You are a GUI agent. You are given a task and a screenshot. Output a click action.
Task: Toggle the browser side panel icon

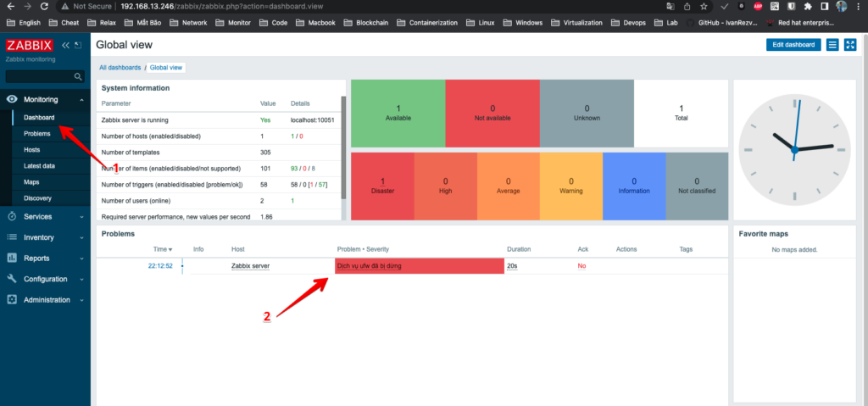pyautogui.click(x=824, y=7)
